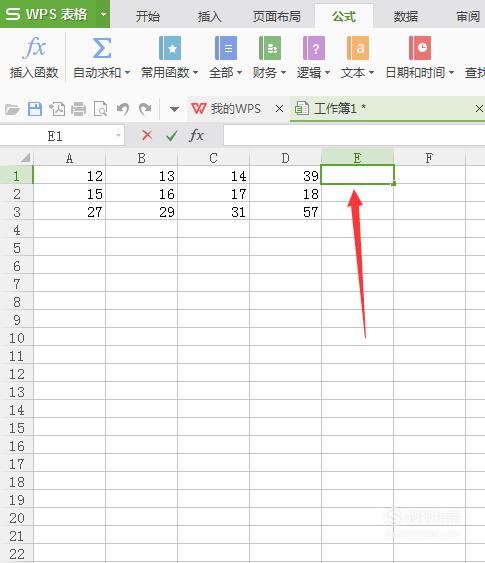Select row 1 header
Image resolution: width=485 pixels, height=563 pixels.
pos(17,176)
